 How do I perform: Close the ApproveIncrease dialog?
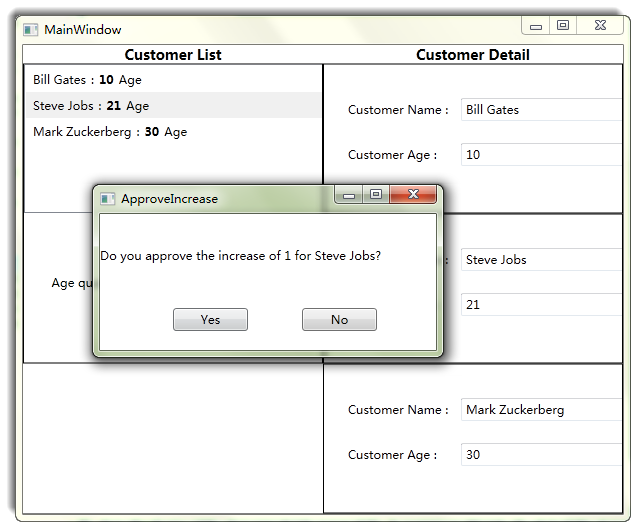[x=413, y=194]
